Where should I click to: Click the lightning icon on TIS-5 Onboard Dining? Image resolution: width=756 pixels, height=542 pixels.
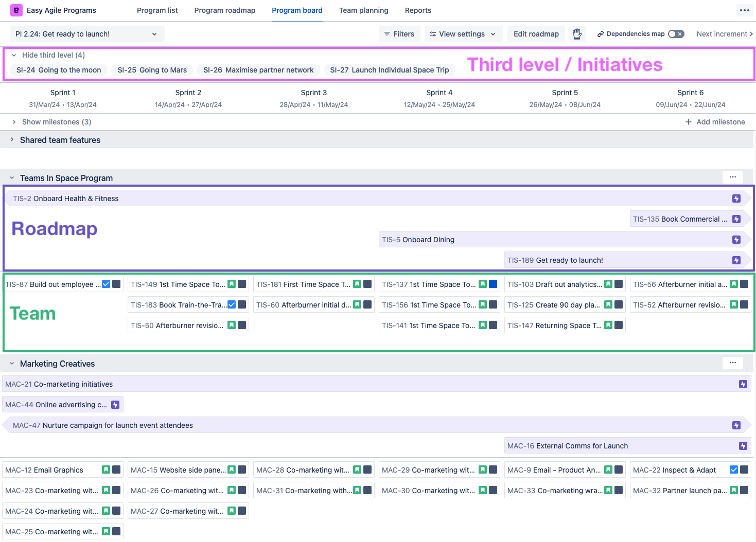click(736, 240)
